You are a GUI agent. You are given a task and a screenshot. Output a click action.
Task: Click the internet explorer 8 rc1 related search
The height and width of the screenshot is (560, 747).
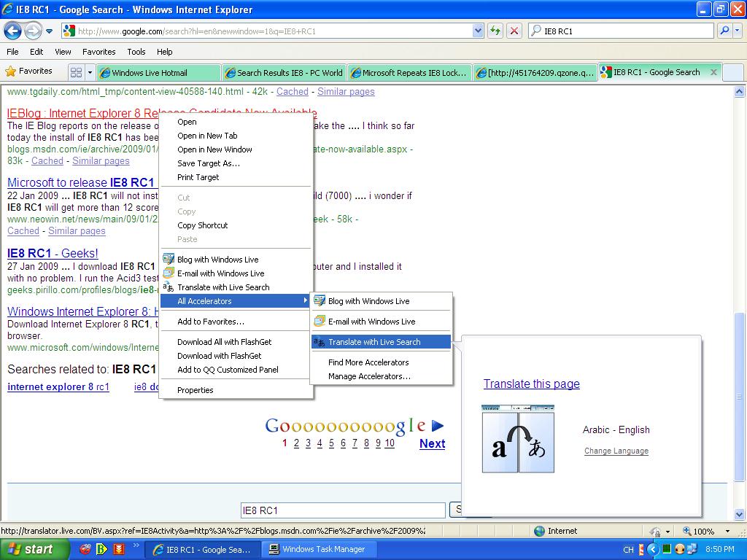point(58,386)
